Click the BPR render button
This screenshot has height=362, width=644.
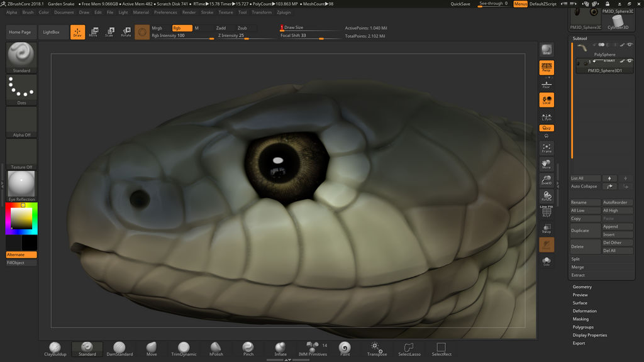click(x=547, y=50)
